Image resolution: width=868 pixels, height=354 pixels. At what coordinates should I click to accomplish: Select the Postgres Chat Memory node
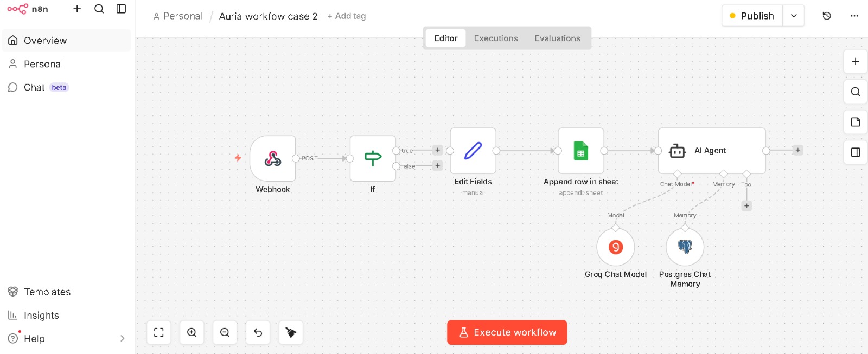pos(685,247)
